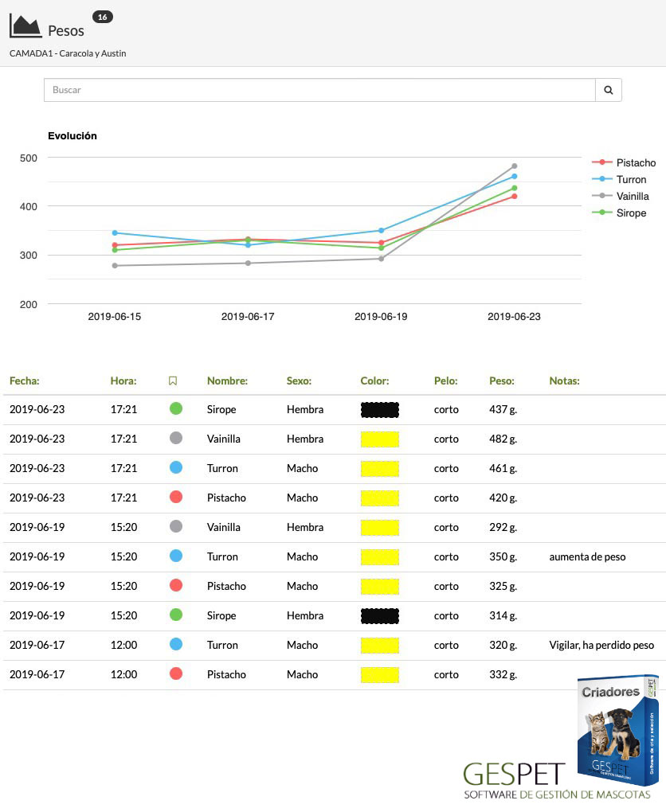Click gray dot for Vainilla 482 g. row
Screen dimensions: 666x812
tap(176, 438)
